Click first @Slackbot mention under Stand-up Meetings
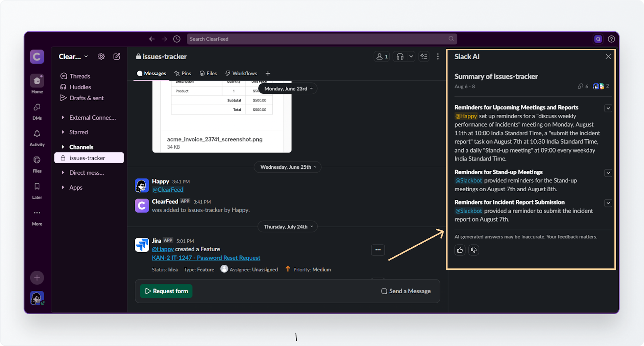 [469, 180]
